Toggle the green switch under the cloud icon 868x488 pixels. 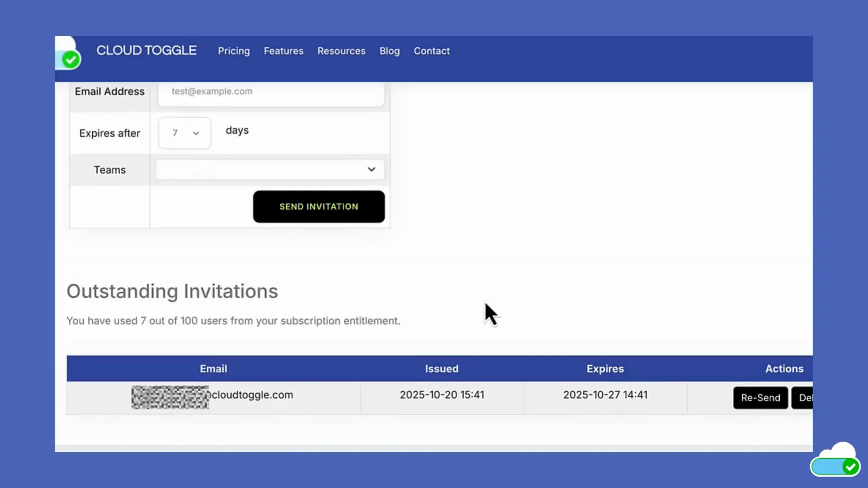pyautogui.click(x=835, y=467)
